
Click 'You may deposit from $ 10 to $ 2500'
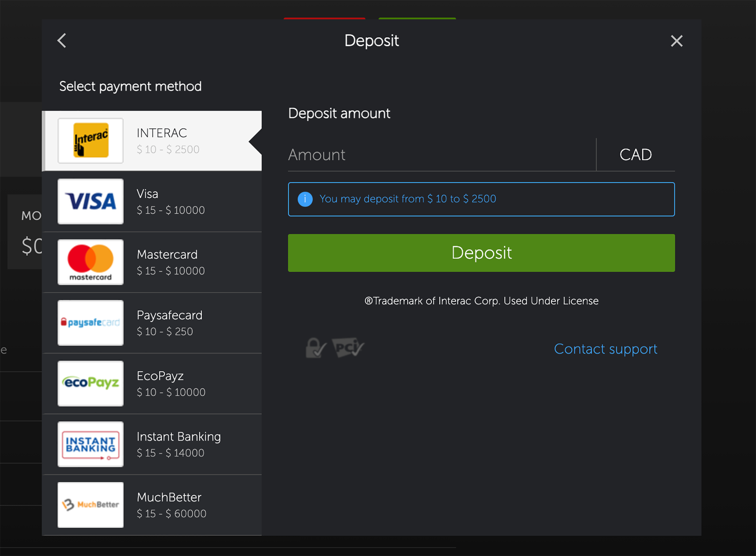coord(407,199)
